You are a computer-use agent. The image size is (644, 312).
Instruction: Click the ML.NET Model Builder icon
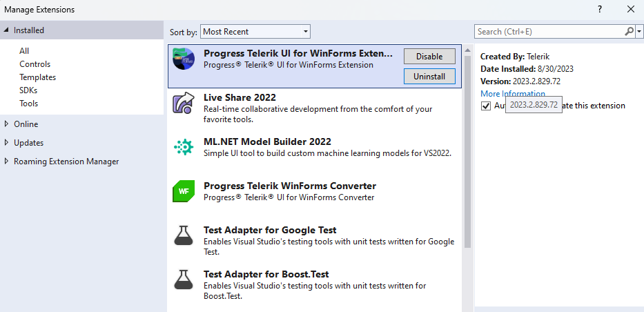pos(183,147)
